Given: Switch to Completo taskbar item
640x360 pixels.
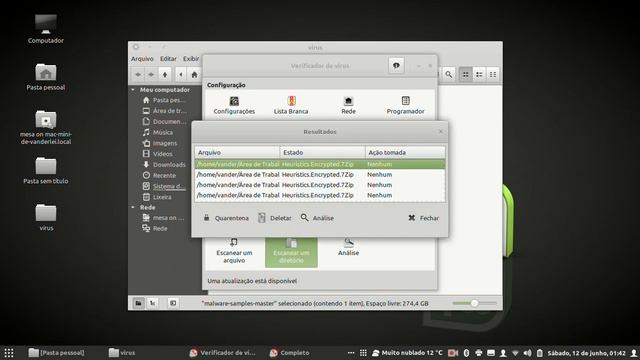Looking at the screenshot, I should (x=289, y=353).
